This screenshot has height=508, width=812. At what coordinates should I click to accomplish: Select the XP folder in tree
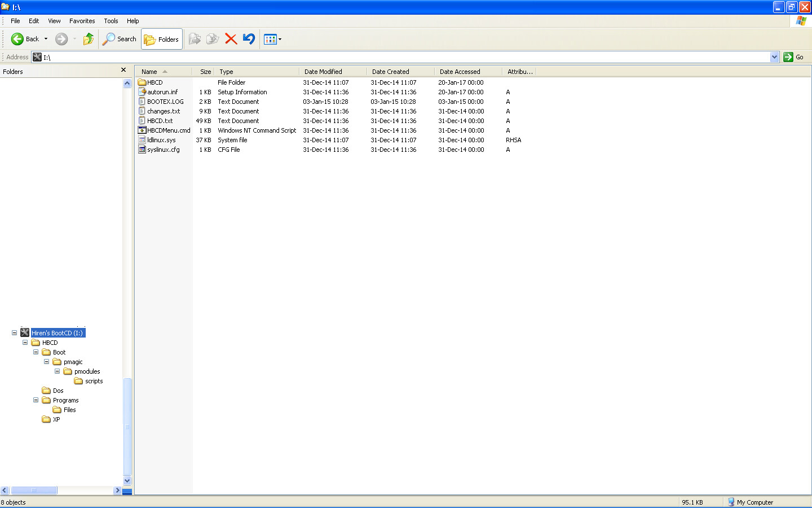coord(56,419)
